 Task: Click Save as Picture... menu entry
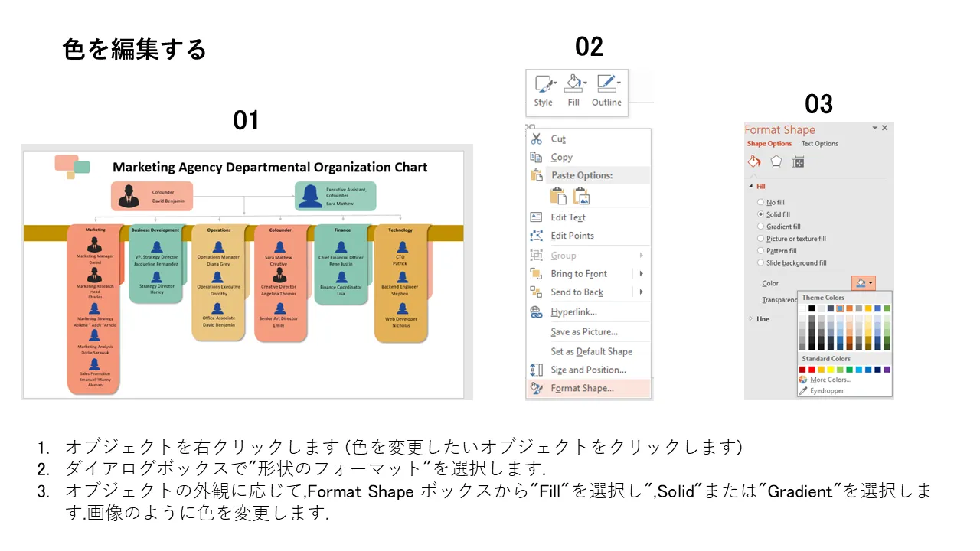584,331
